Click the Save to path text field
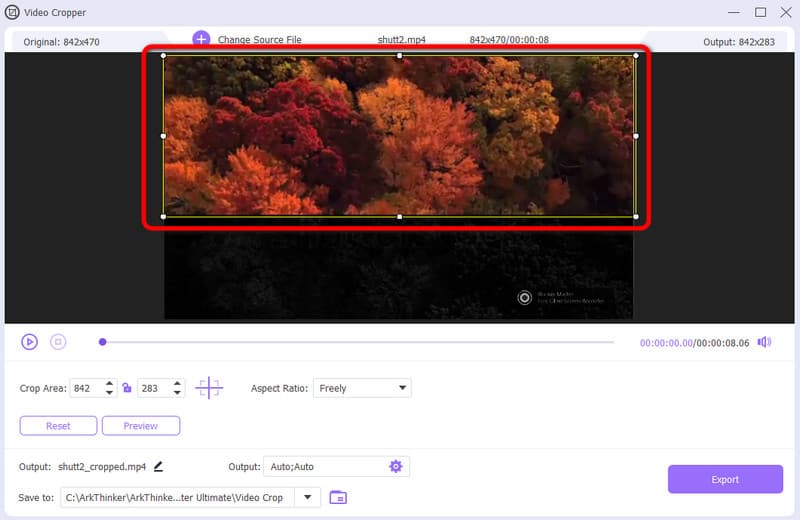This screenshot has width=800, height=520. 177,497
